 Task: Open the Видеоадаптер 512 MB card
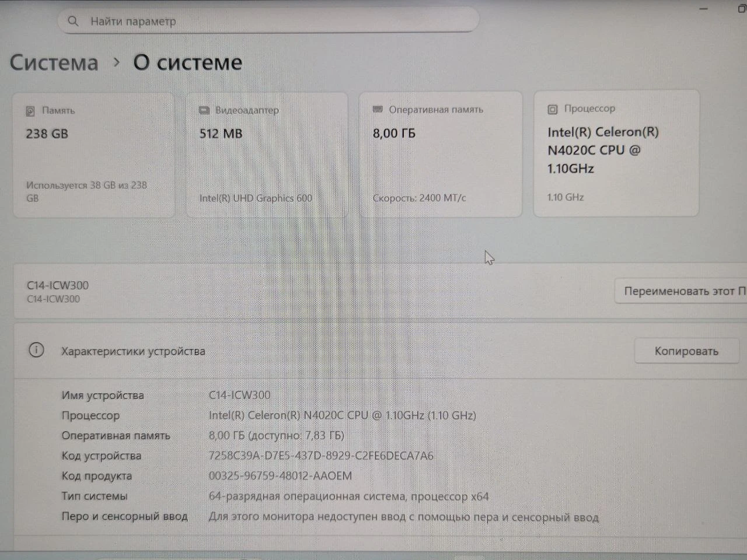click(x=267, y=155)
